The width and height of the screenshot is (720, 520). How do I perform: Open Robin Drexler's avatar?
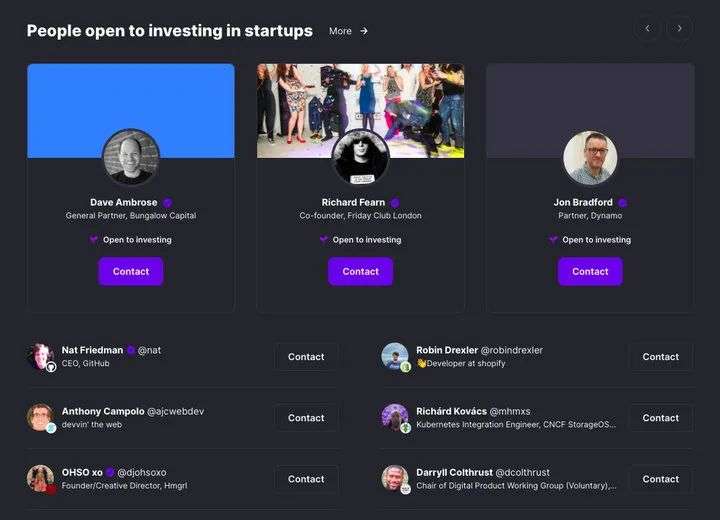pyautogui.click(x=395, y=356)
